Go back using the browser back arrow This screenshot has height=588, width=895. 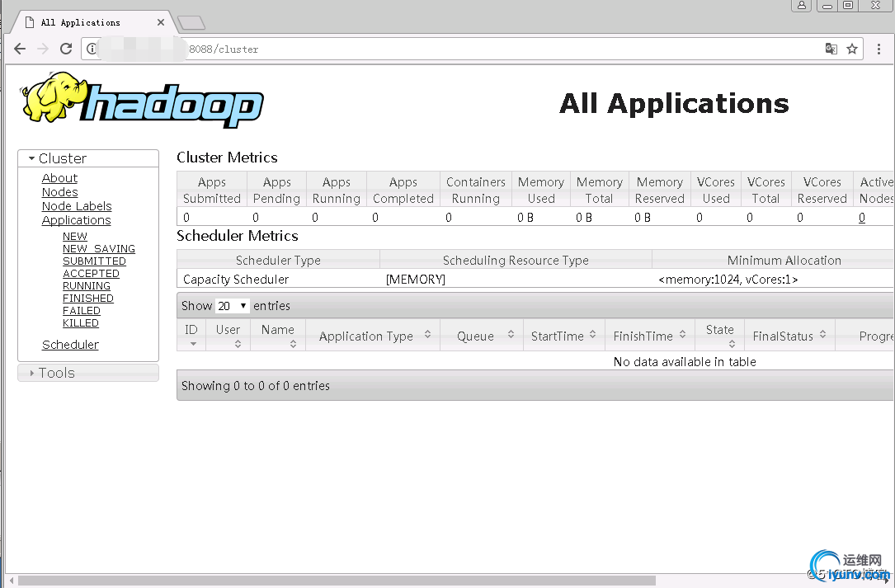pyautogui.click(x=20, y=49)
